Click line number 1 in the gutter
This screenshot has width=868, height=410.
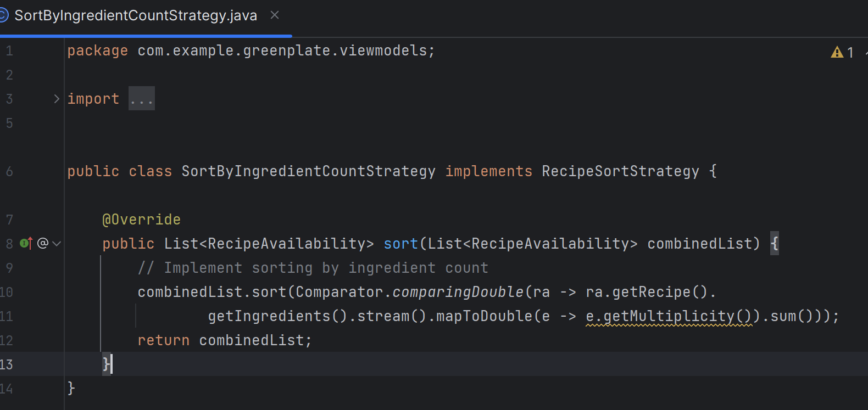coord(9,51)
